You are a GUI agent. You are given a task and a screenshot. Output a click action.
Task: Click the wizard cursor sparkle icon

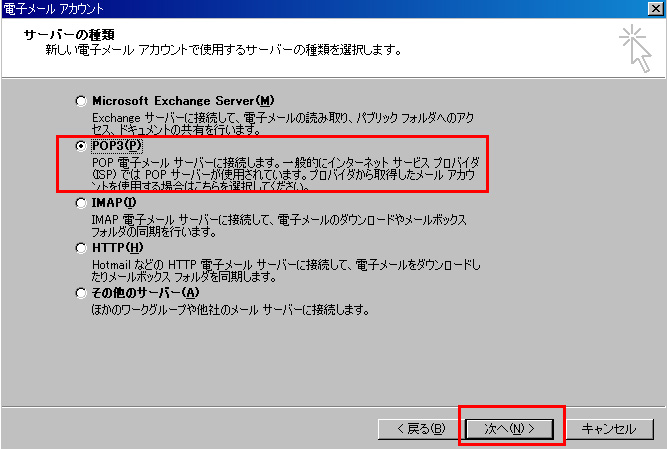click(635, 48)
